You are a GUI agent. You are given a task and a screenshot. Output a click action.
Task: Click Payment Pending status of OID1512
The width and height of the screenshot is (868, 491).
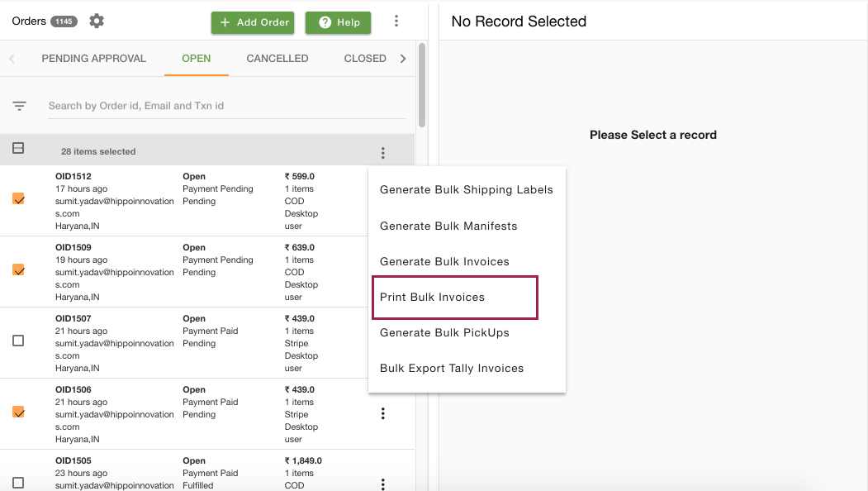point(218,188)
